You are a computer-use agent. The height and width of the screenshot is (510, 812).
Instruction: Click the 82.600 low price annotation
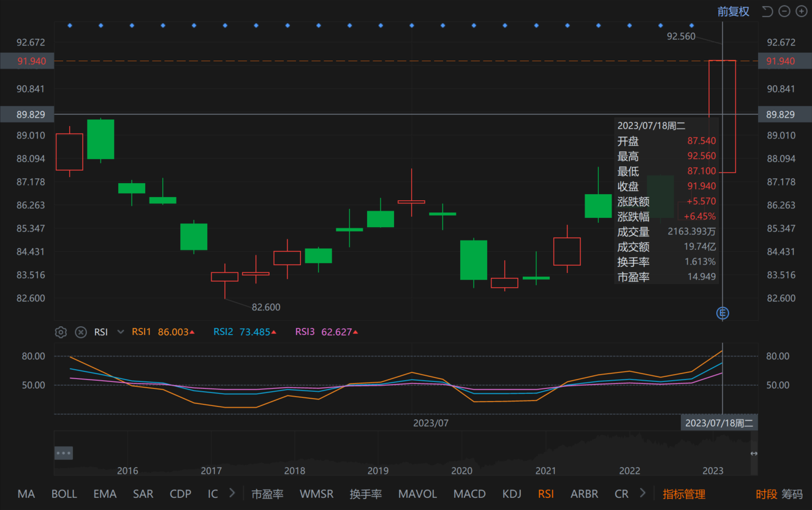(x=266, y=307)
